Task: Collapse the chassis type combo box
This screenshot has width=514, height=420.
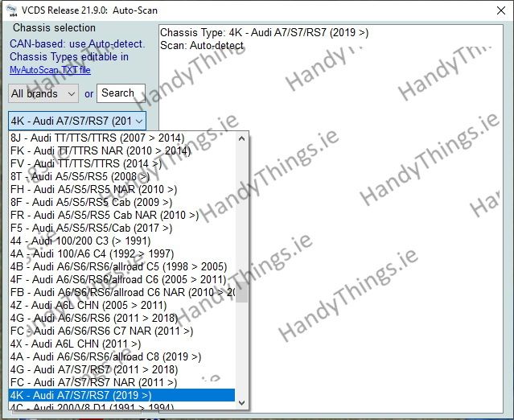Action: point(77,121)
